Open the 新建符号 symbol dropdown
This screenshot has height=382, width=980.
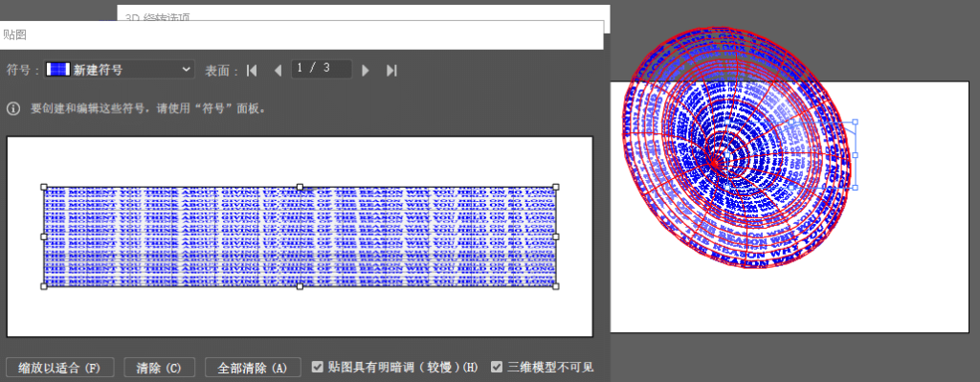[x=119, y=69]
